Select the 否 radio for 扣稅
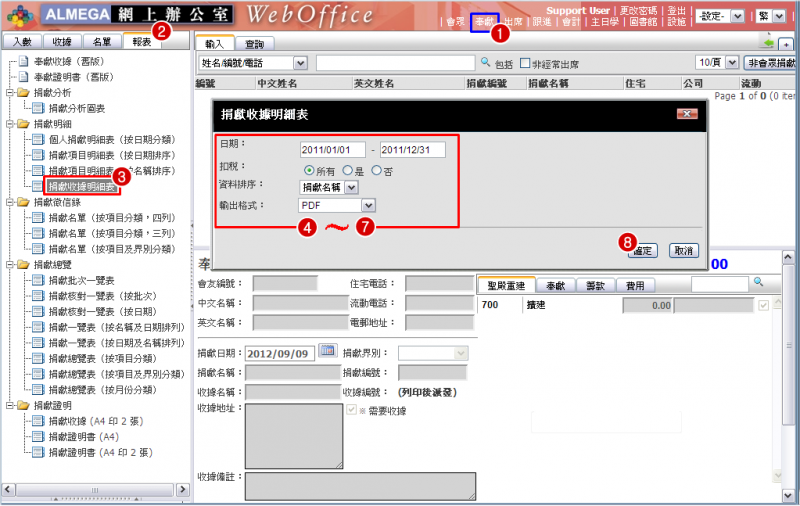 point(377,170)
